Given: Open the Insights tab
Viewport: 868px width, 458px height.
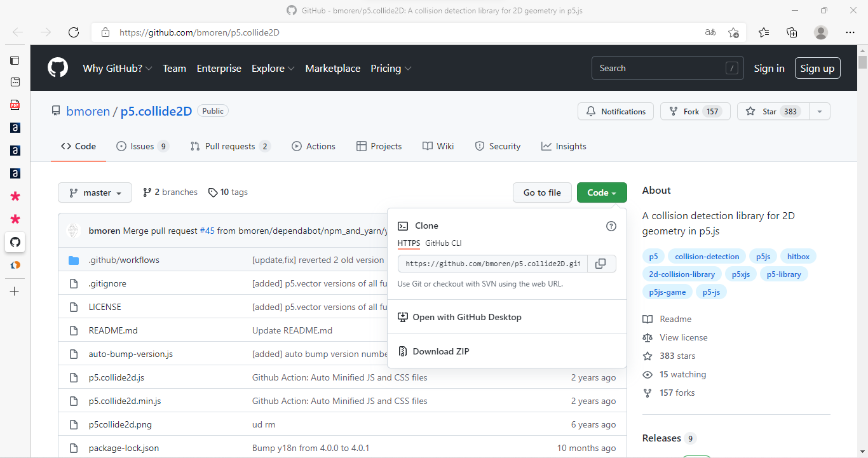Looking at the screenshot, I should [564, 146].
